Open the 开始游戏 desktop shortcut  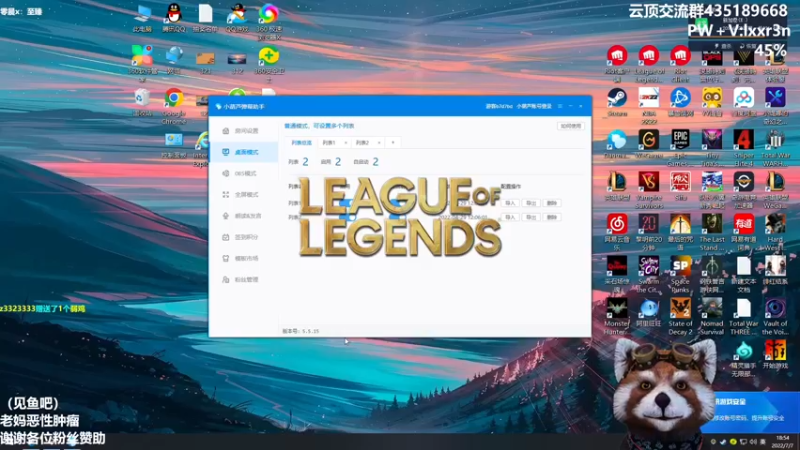click(x=775, y=354)
